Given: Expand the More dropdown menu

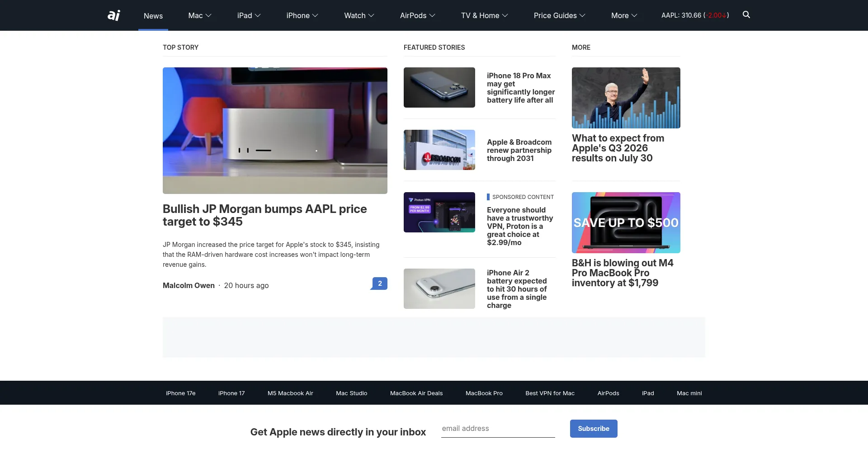Looking at the screenshot, I should 624,15.
